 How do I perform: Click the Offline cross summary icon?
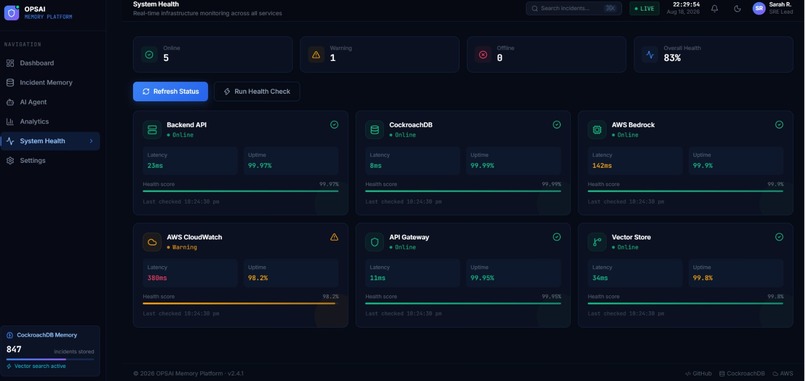[x=483, y=54]
